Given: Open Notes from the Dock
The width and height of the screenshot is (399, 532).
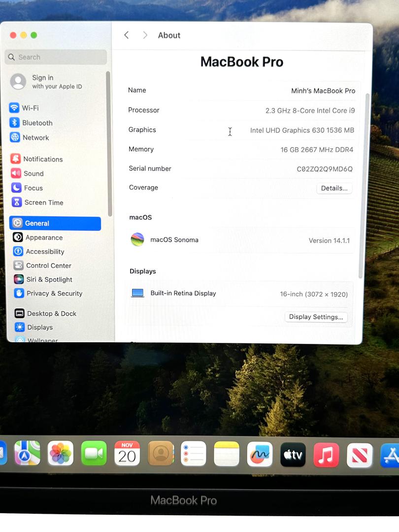Looking at the screenshot, I should click(x=227, y=454).
